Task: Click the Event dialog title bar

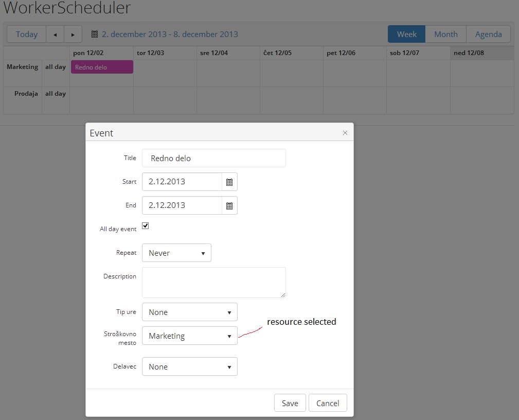Action: (220, 133)
